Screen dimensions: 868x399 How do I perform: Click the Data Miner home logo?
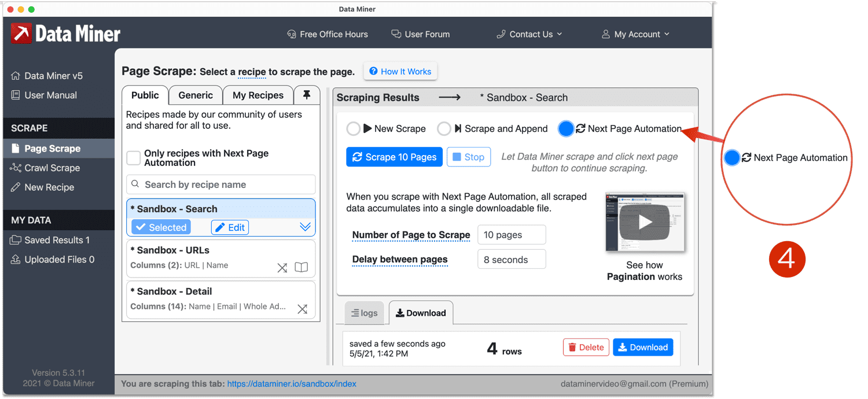(65, 34)
